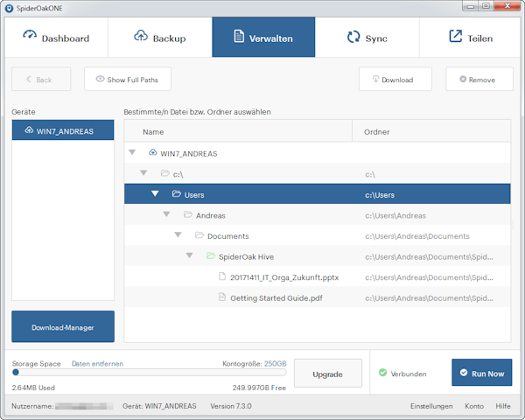Click the Verwalten document icon
Image resolution: width=525 pixels, height=420 pixels.
[239, 36]
